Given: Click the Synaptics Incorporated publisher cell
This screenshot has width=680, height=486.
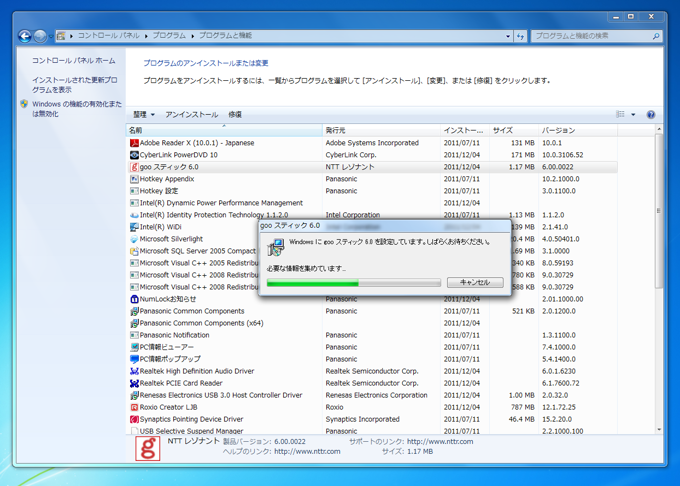Looking at the screenshot, I should point(363,419).
